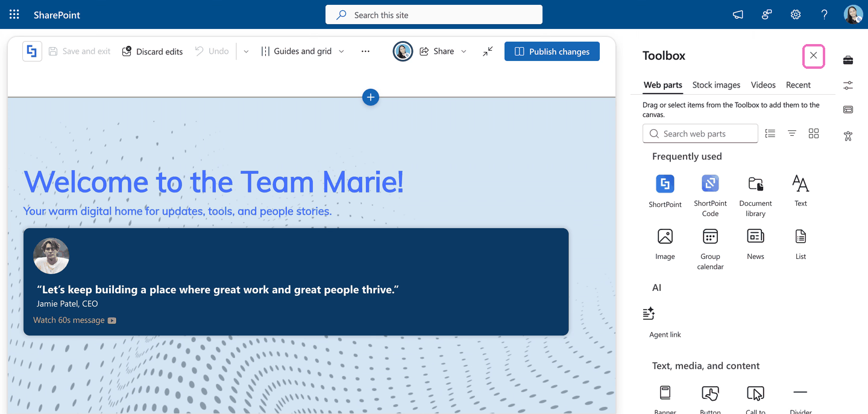Click the collapse view arrows icon
This screenshot has height=414, width=868.
[x=488, y=51]
